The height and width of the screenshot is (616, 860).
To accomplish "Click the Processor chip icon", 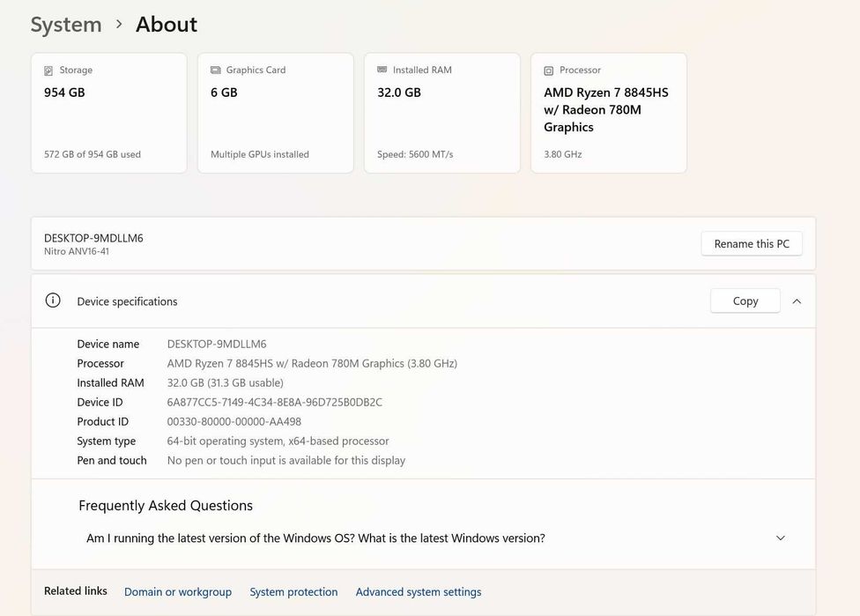I will click(x=548, y=71).
